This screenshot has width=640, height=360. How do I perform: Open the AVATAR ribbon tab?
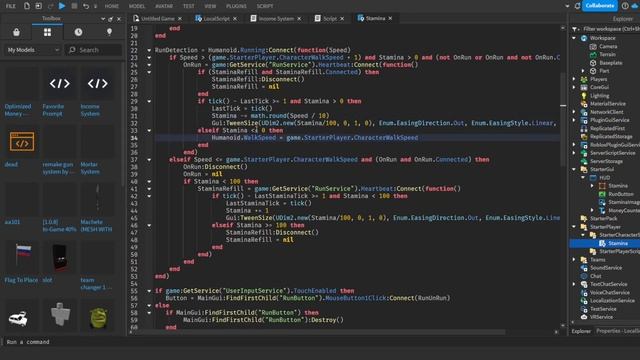pyautogui.click(x=164, y=6)
